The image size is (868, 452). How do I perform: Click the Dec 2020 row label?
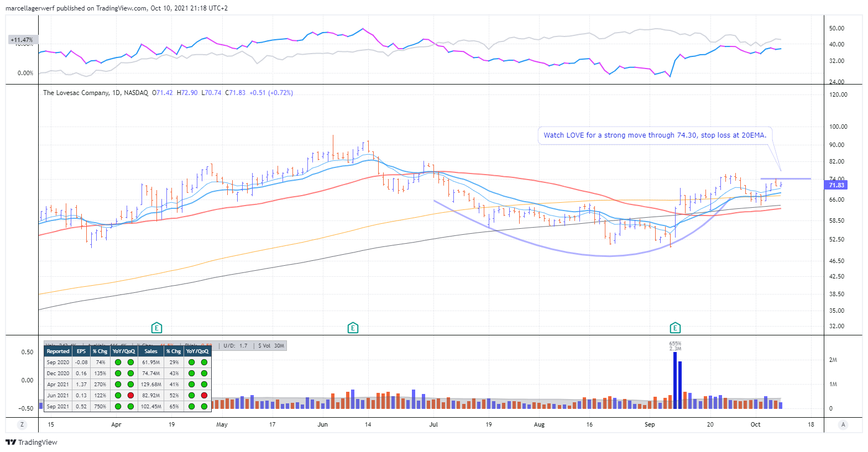58,374
